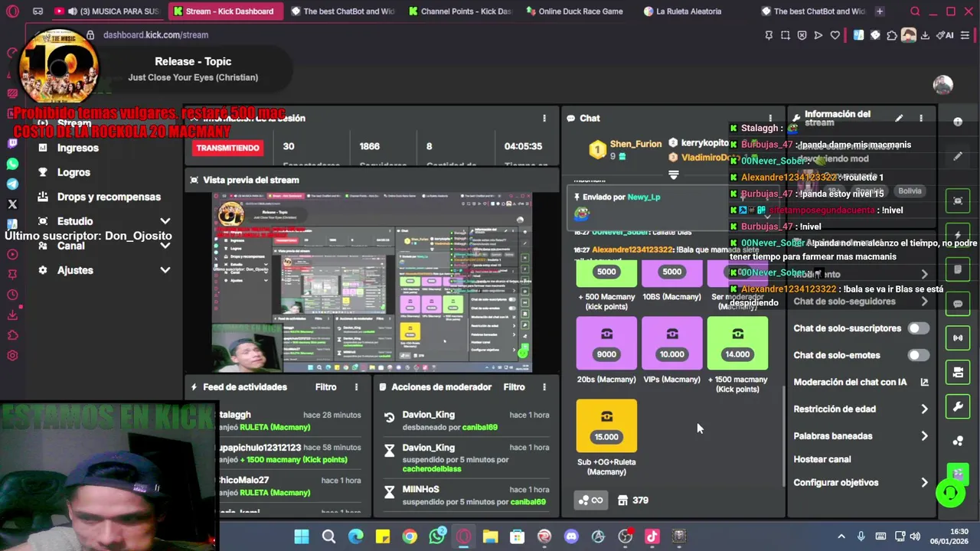
Task: Click the Hostear canal option
Action: click(x=822, y=459)
